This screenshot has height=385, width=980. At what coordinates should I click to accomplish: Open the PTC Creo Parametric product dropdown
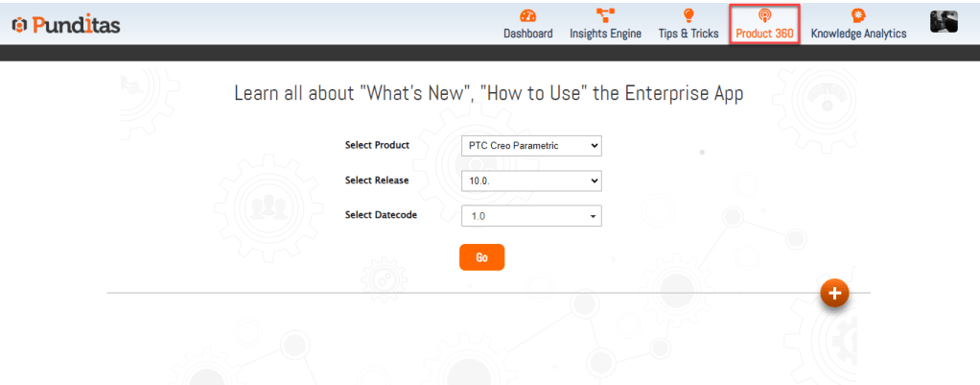tap(531, 146)
